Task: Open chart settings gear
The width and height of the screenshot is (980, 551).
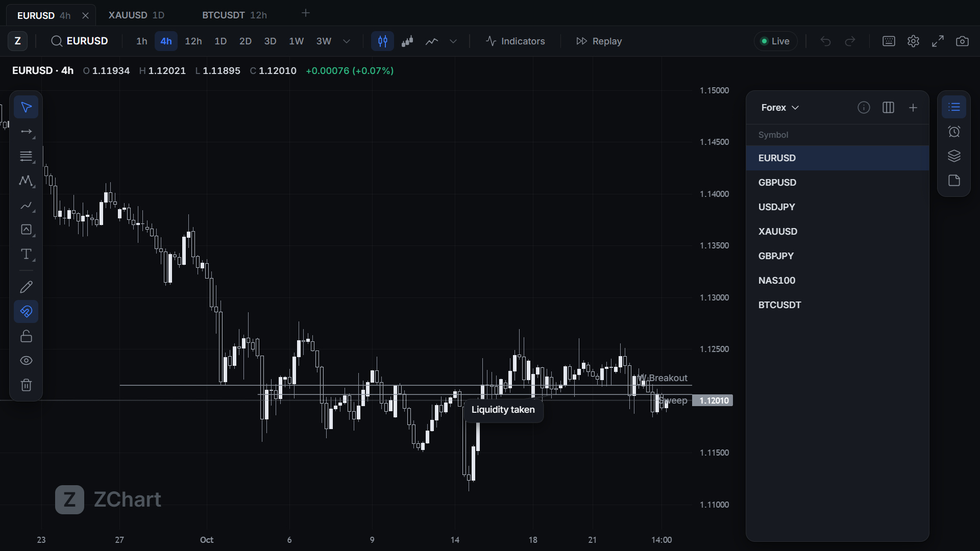Action: pyautogui.click(x=913, y=41)
